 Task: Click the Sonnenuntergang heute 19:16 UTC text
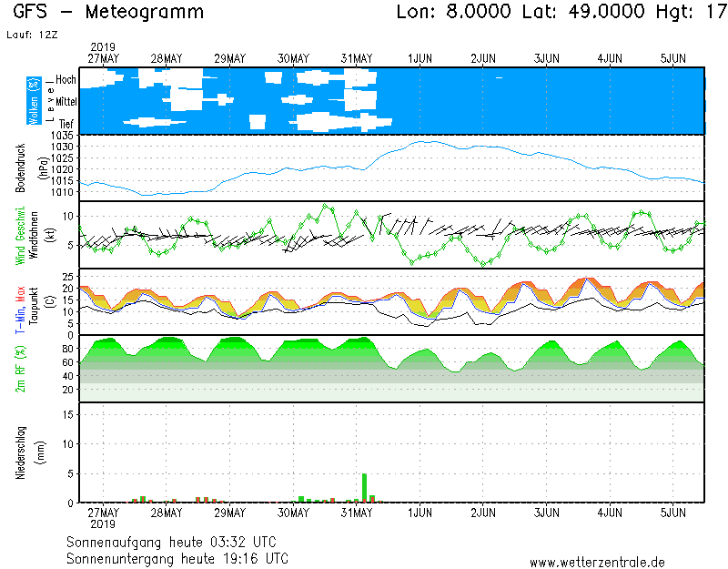pos(177,557)
